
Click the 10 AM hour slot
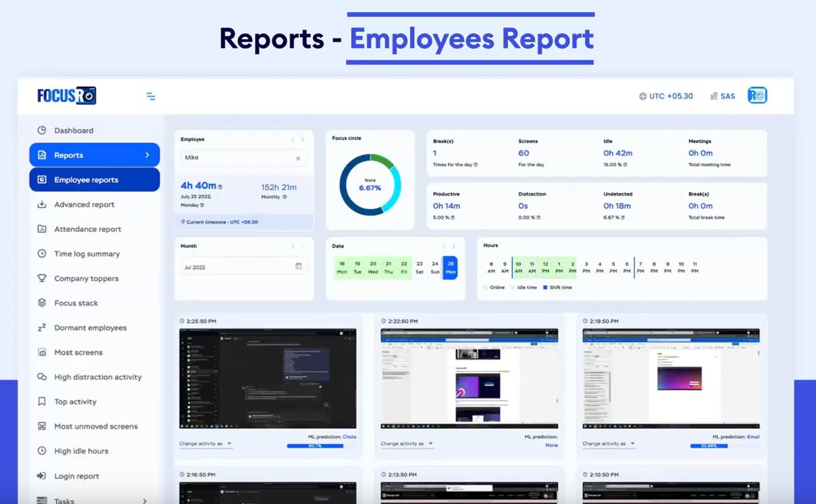click(x=518, y=267)
